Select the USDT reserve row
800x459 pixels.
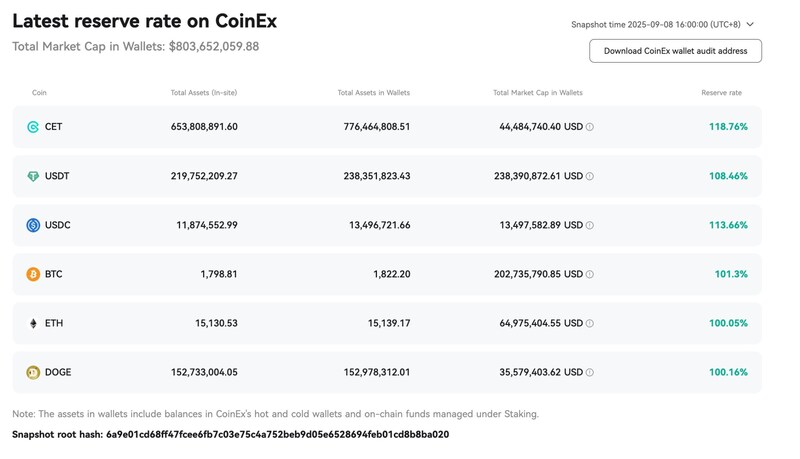(387, 176)
